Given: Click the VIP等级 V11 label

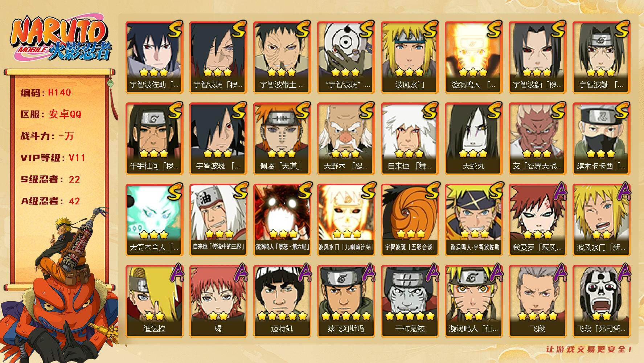Looking at the screenshot, I should click(x=53, y=158).
